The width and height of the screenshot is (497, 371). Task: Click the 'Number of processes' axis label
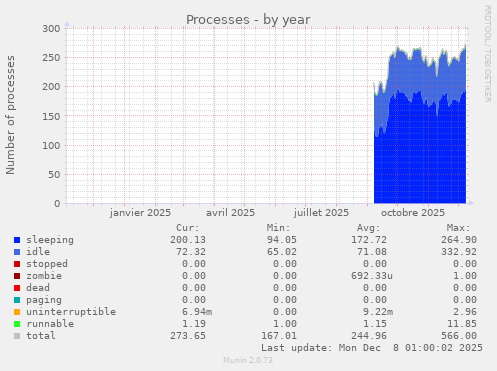click(x=11, y=115)
